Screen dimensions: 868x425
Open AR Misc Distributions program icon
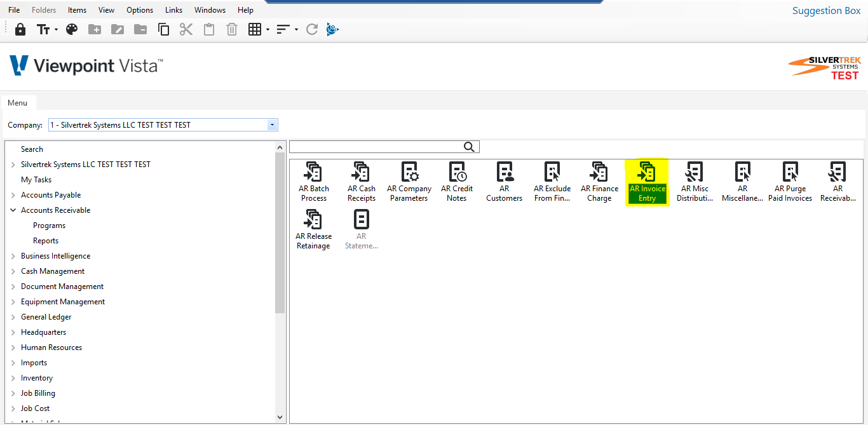tap(695, 182)
